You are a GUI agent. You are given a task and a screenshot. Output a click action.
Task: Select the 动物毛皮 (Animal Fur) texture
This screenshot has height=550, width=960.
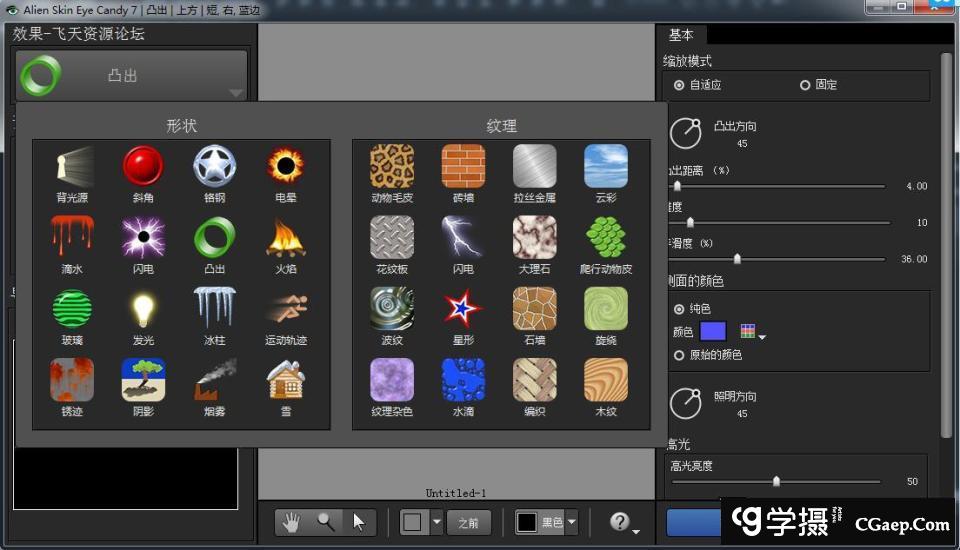coord(392,166)
